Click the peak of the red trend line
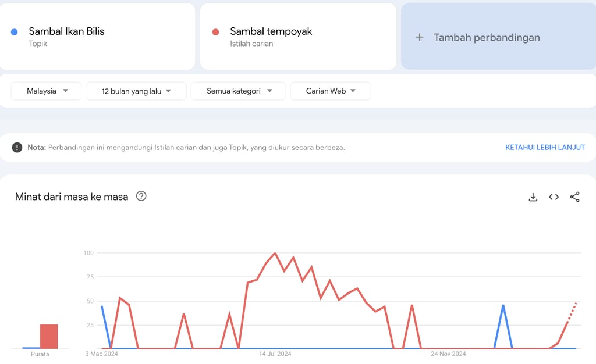Screen dimensions: 596x364 (x=275, y=254)
